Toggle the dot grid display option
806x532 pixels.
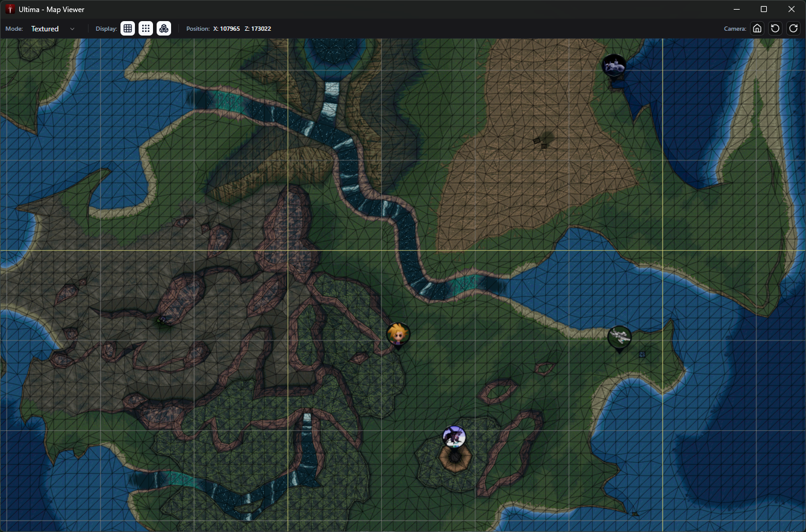point(146,28)
